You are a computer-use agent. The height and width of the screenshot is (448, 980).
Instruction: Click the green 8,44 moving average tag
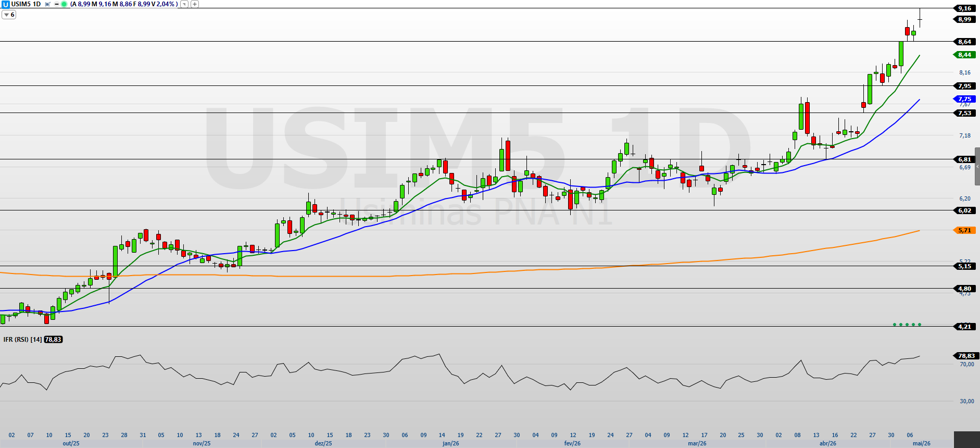point(965,55)
